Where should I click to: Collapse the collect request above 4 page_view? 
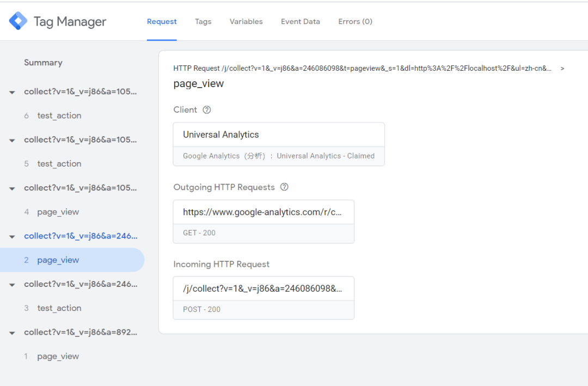[12, 189]
